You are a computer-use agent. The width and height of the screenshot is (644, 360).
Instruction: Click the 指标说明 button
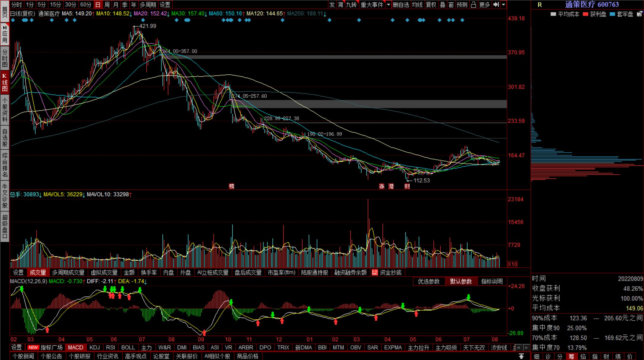492,281
